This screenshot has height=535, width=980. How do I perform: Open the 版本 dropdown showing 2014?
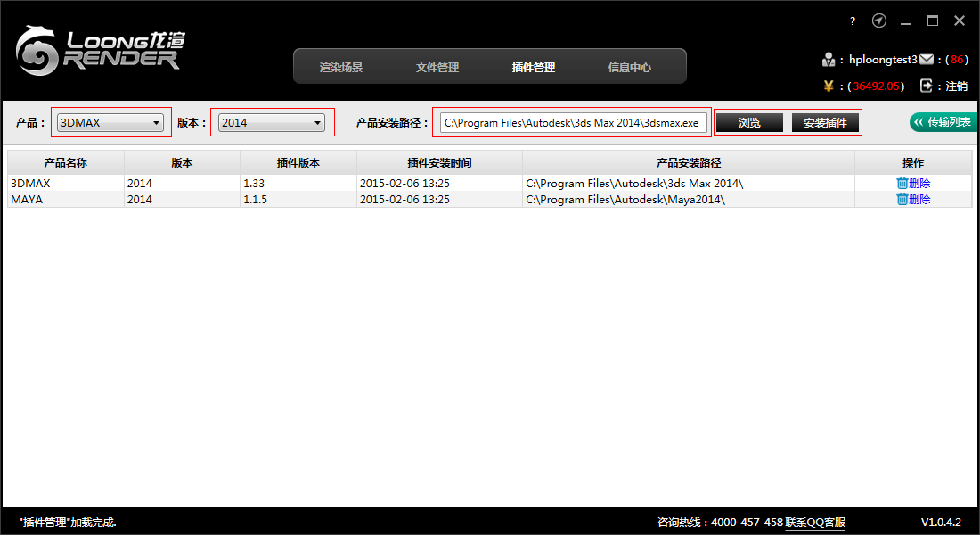[271, 123]
